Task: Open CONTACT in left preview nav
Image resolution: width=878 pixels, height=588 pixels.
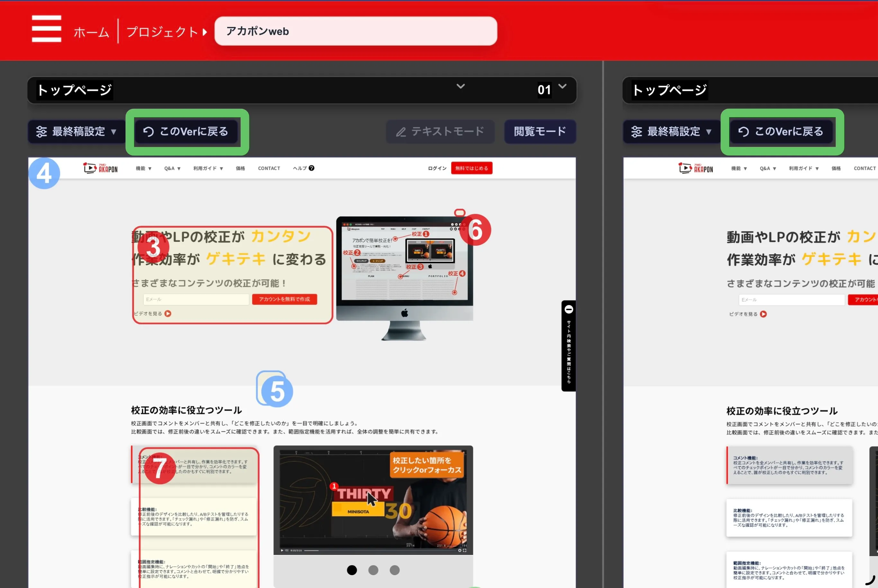Action: click(269, 168)
